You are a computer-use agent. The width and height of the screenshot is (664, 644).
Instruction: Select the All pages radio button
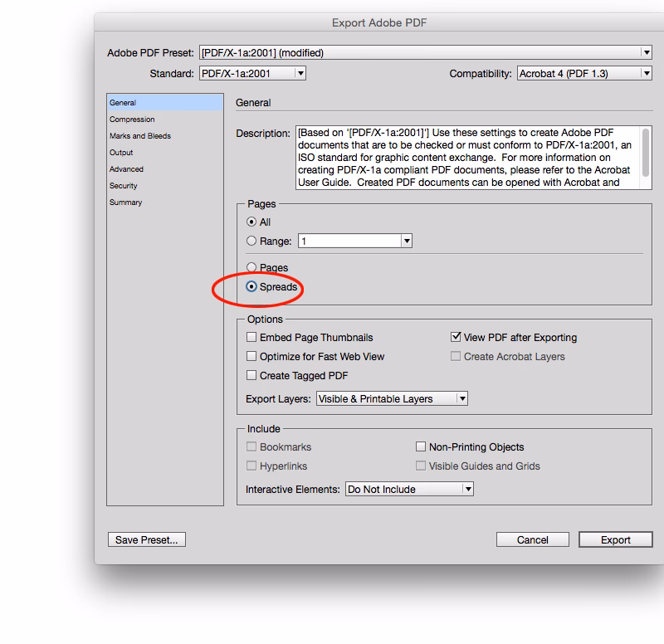(x=252, y=222)
